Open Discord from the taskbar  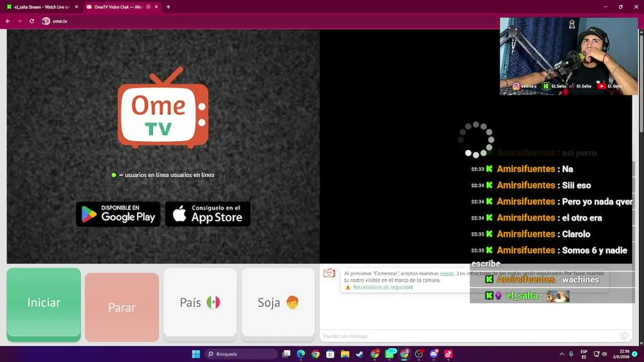[x=434, y=354]
